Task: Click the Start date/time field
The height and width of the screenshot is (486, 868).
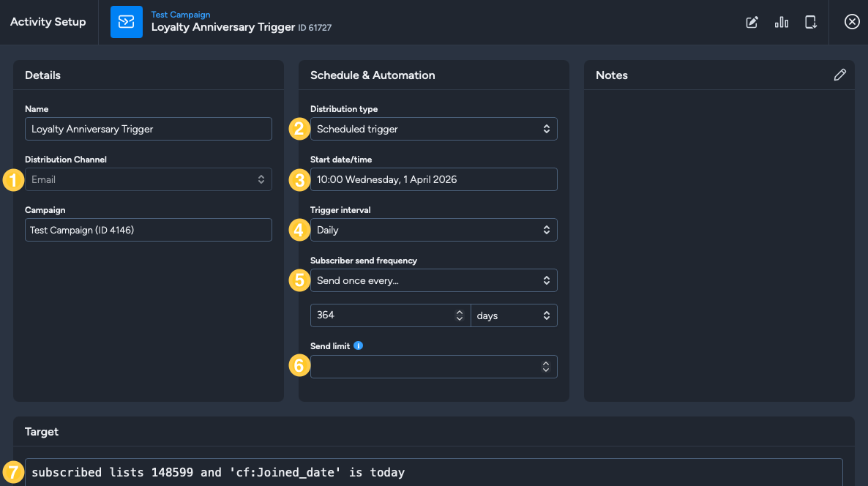Action: click(x=433, y=179)
